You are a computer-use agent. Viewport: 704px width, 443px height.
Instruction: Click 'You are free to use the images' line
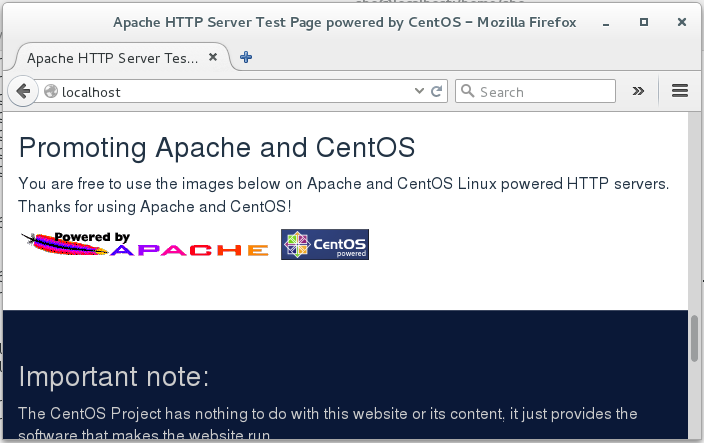click(343, 184)
